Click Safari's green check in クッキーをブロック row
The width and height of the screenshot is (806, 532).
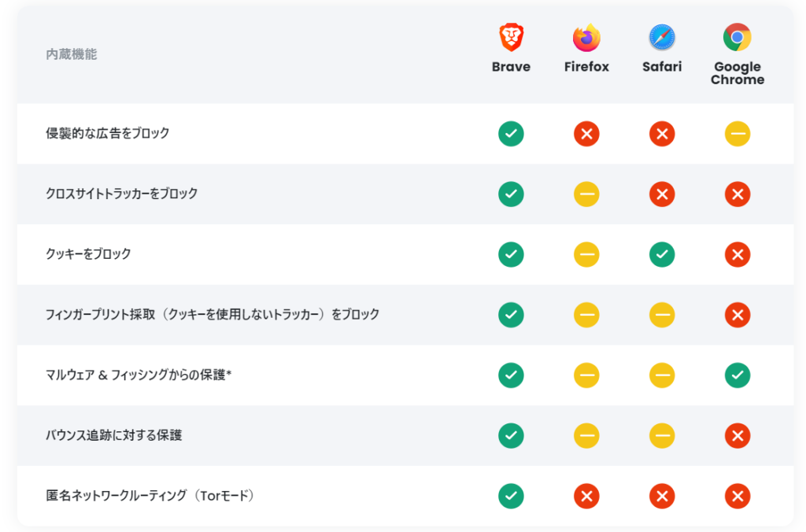(x=662, y=254)
